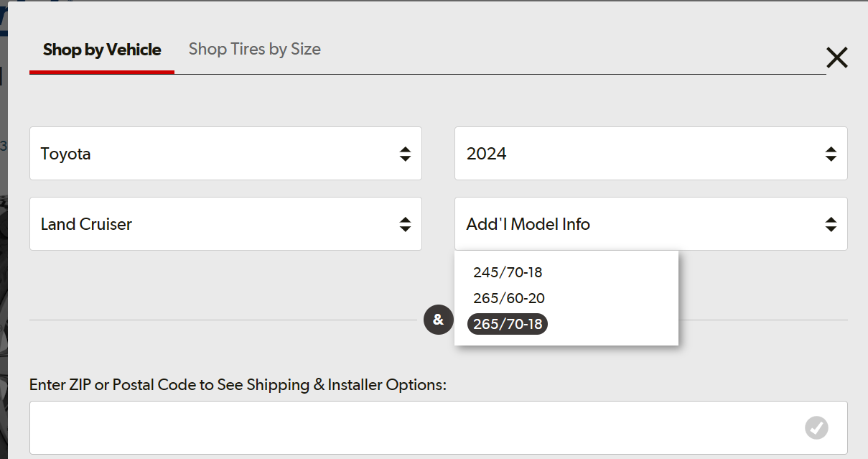The height and width of the screenshot is (459, 868).
Task: Open the Land Cruiser model dropdown
Action: 225,224
